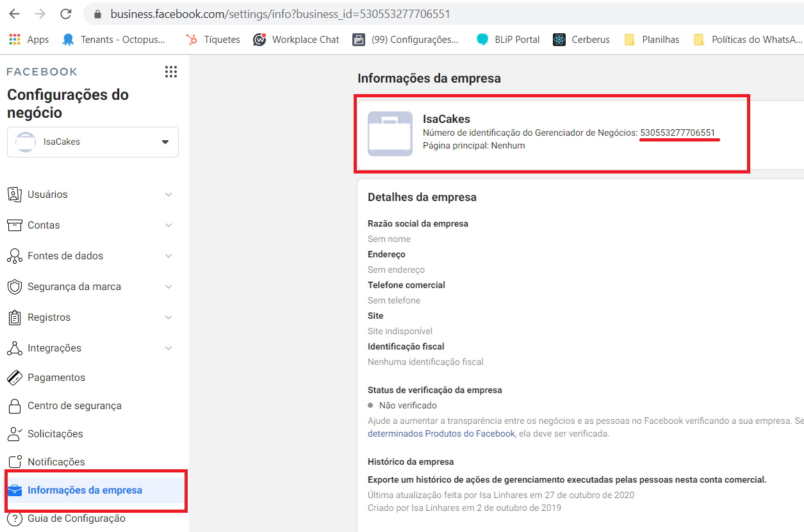Open the Facebook business tools grid menu

[171, 72]
